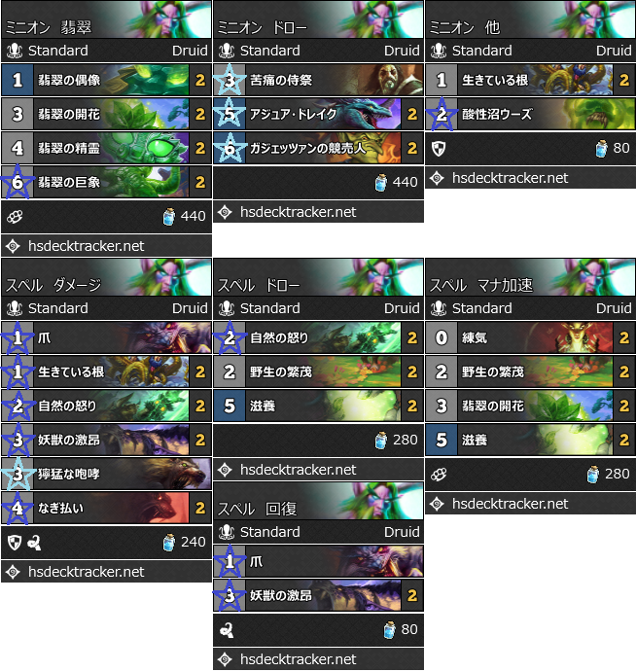Click the knuckles icon in the スペル マナ加速 deck footer
Image resolution: width=636 pixels, height=672 pixels.
[439, 474]
